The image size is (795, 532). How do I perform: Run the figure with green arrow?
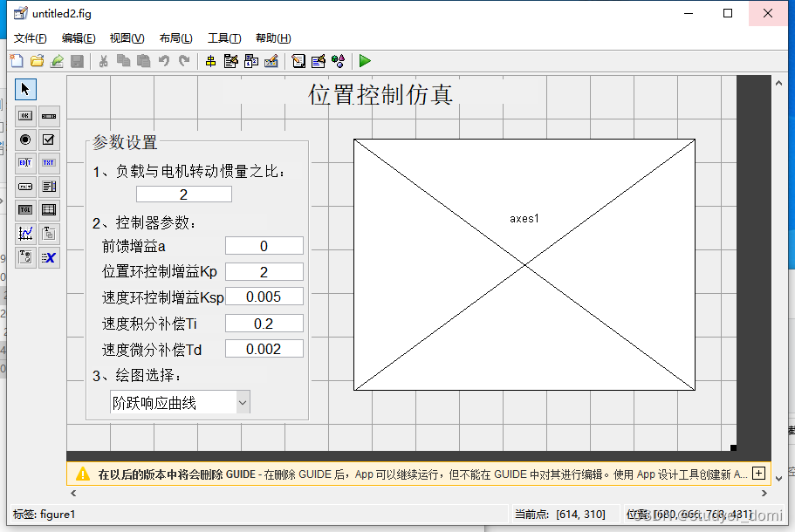(x=365, y=61)
